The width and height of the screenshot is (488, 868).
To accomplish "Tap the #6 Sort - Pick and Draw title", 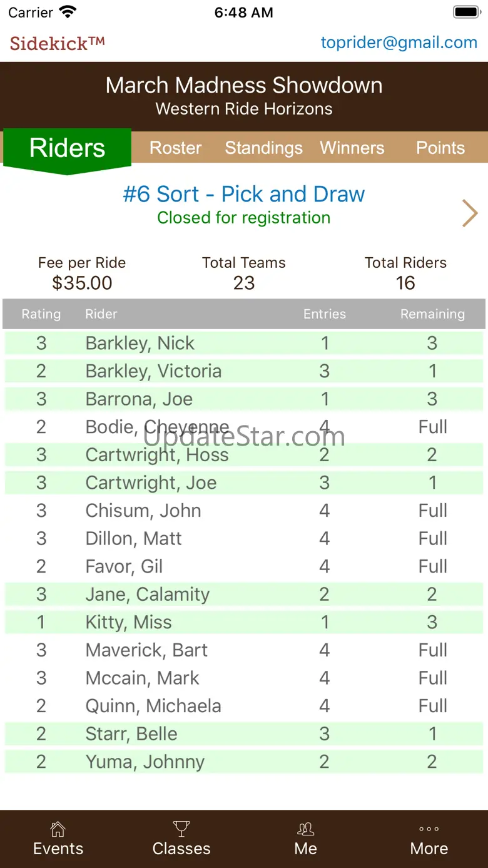I will [x=243, y=194].
